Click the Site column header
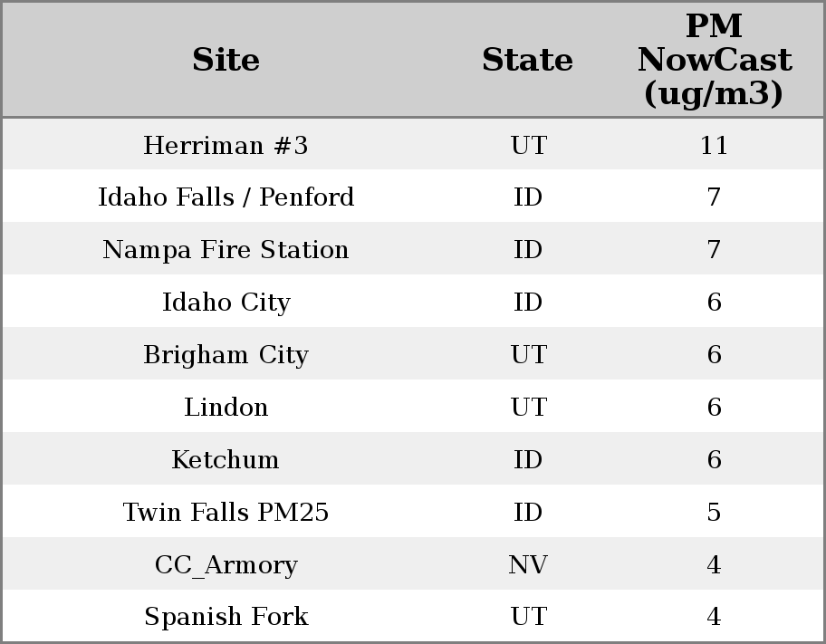826x644 pixels. coord(226,61)
